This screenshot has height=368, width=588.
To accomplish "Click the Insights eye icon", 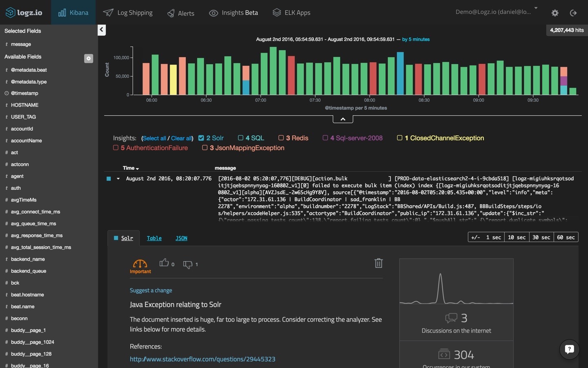I will pos(214,13).
